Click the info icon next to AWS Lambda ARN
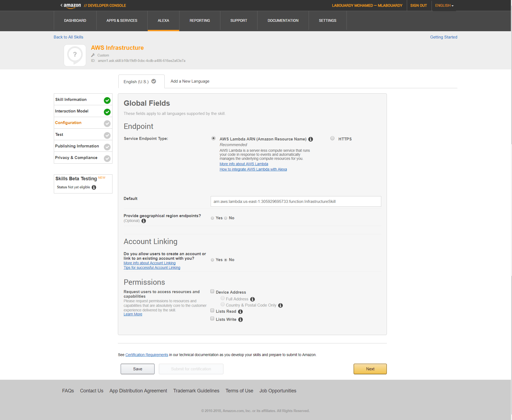512x420 pixels. 310,139
